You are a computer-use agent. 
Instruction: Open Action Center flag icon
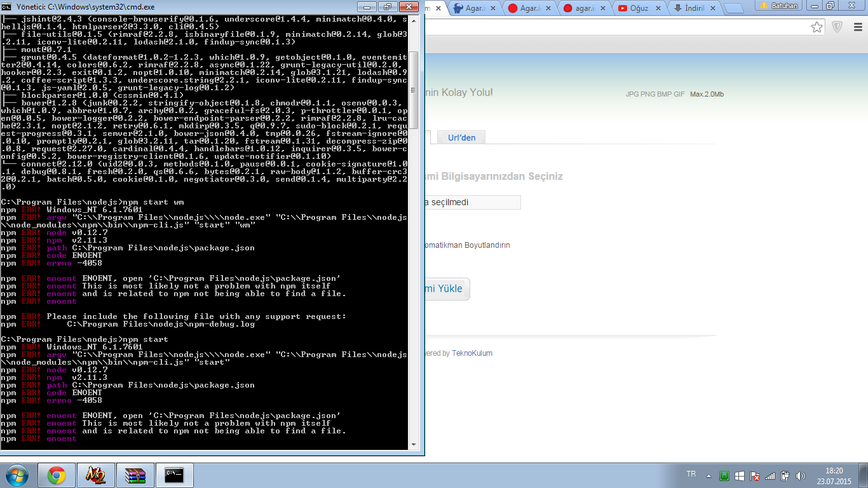(755, 475)
